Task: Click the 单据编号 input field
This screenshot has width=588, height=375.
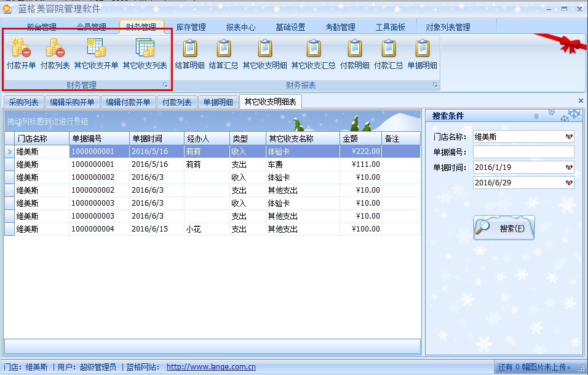Action: [523, 152]
